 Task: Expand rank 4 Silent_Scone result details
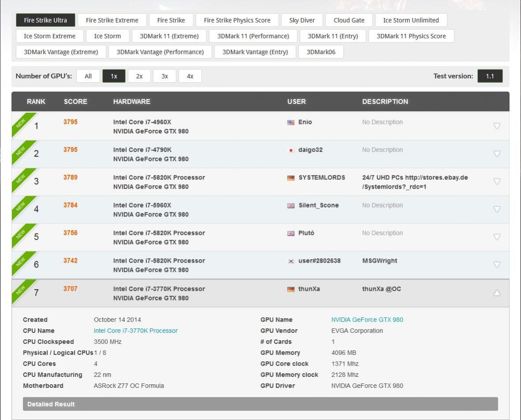(x=497, y=209)
